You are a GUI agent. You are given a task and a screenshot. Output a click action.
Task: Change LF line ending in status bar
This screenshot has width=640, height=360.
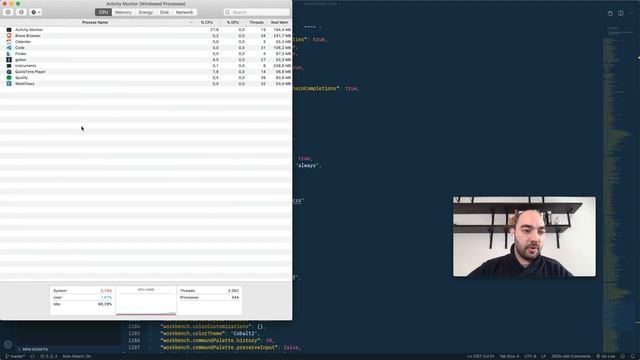[x=544, y=356]
